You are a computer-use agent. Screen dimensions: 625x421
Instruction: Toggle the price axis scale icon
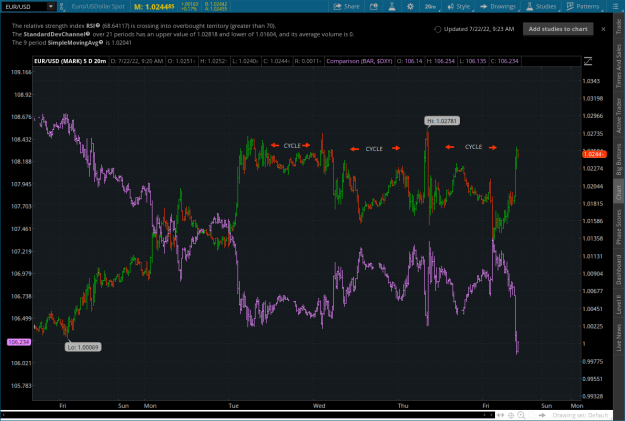(588, 61)
